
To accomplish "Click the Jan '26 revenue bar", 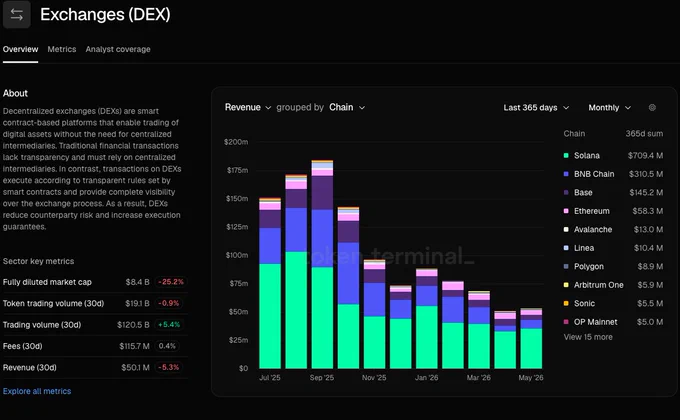I will point(427,318).
